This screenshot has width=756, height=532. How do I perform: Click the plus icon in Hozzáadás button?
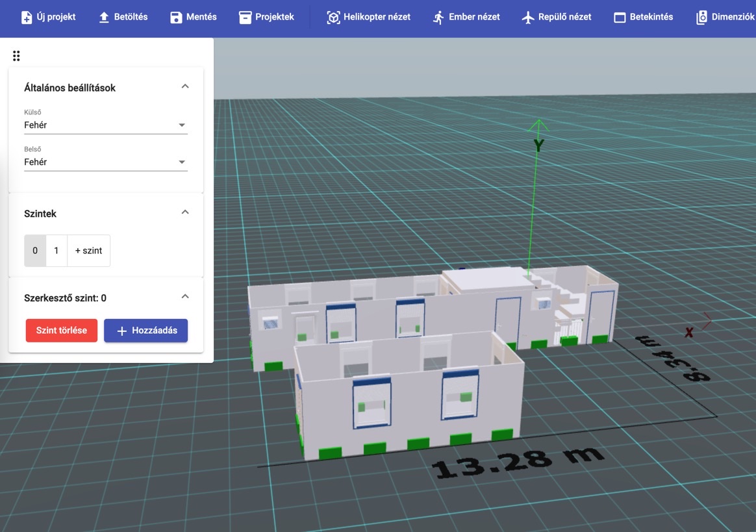coord(122,331)
